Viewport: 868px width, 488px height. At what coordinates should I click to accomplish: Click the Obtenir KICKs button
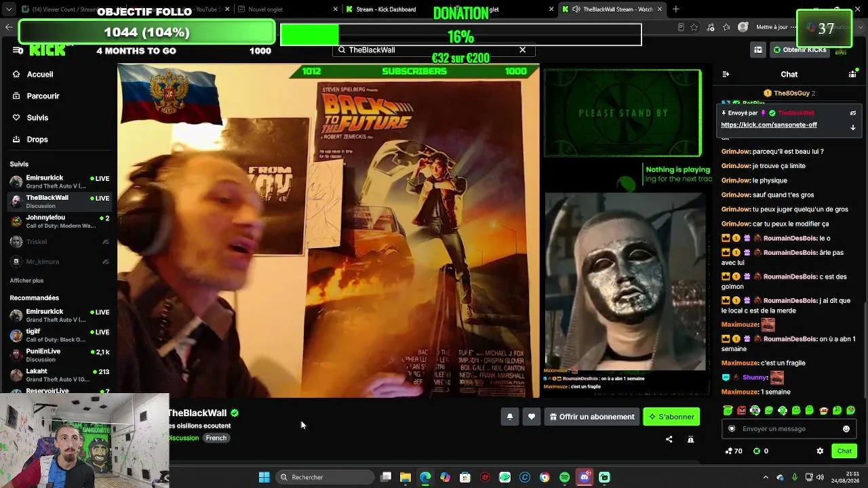(x=799, y=50)
